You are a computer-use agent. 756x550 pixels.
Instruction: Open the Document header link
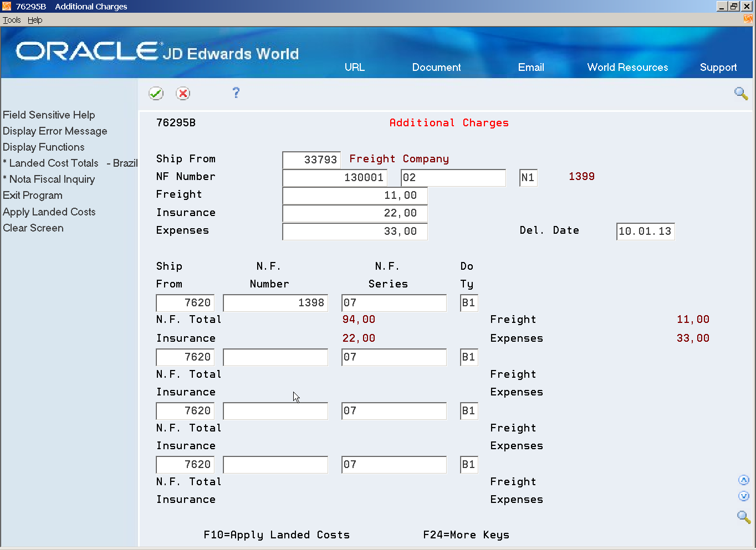(437, 67)
